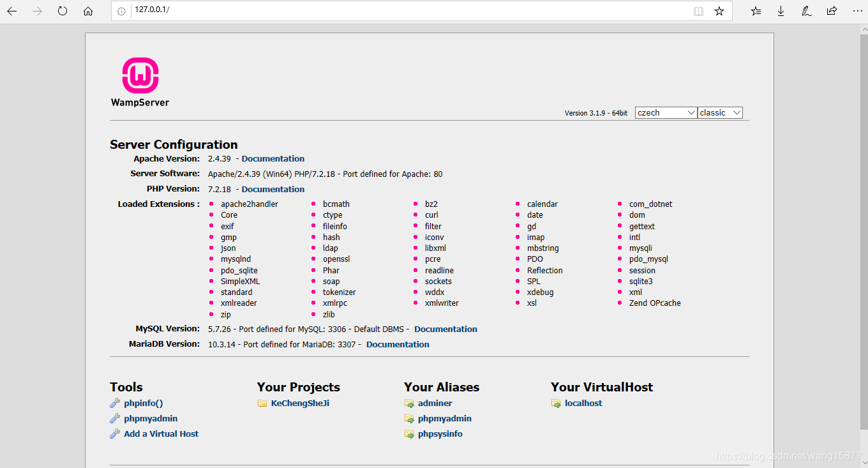Open phpmyadmin under Your Aliases

pos(445,418)
